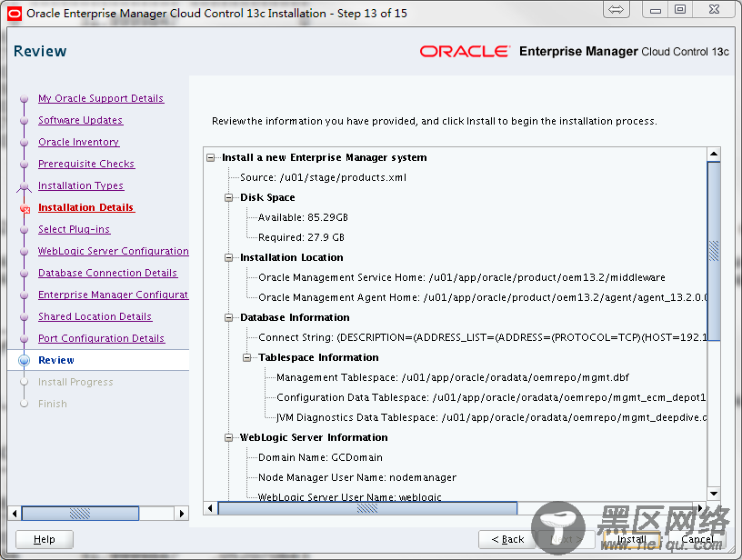Screen dimensions: 742x560
Task: Click the step list scroll-right arrow
Action: [182, 513]
